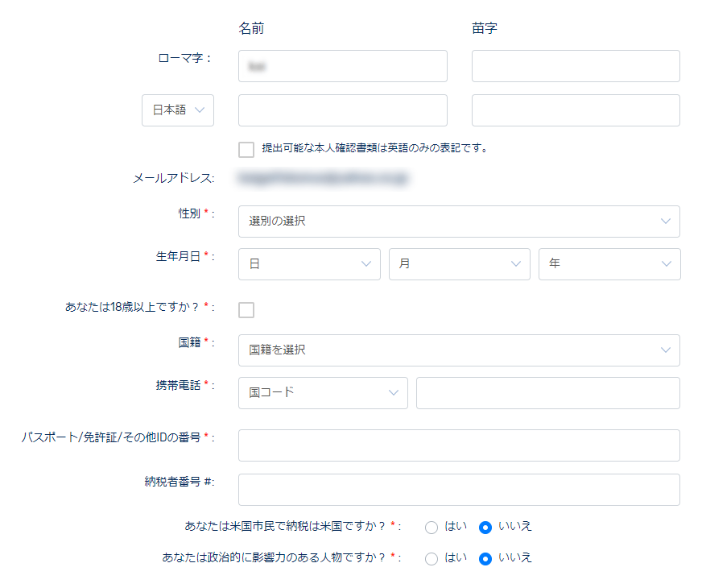702x588 pixels.
Task: Open the 国籍を選択 dropdown
Action: pyautogui.click(x=459, y=350)
